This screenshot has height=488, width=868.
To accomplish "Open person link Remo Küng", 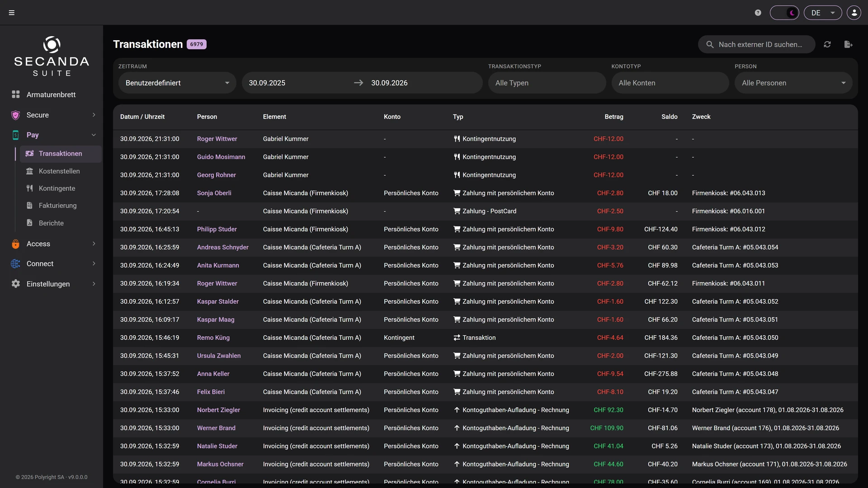I will pyautogui.click(x=213, y=338).
